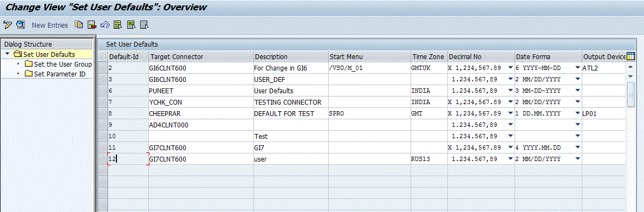
Task: Select row selector for Default-Id 3
Action: (103, 79)
